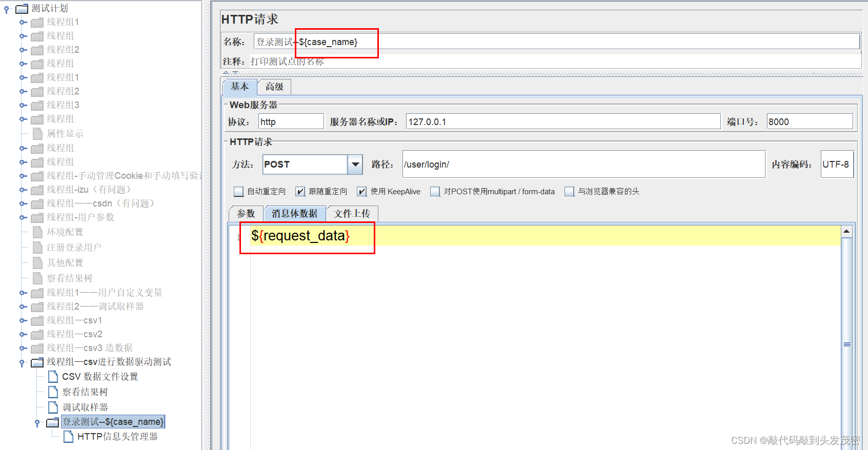This screenshot has height=450, width=868.
Task: Click the 测试计划 root node icon
Action: pos(22,8)
